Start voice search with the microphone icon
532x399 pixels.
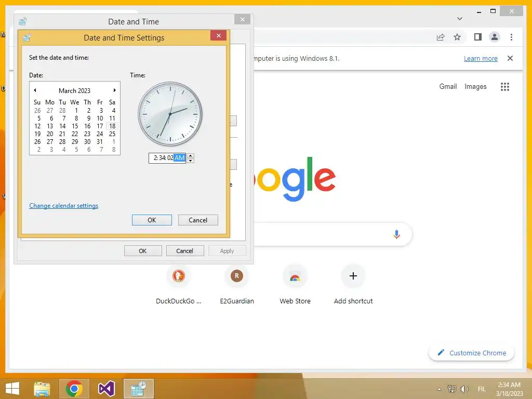click(x=396, y=234)
